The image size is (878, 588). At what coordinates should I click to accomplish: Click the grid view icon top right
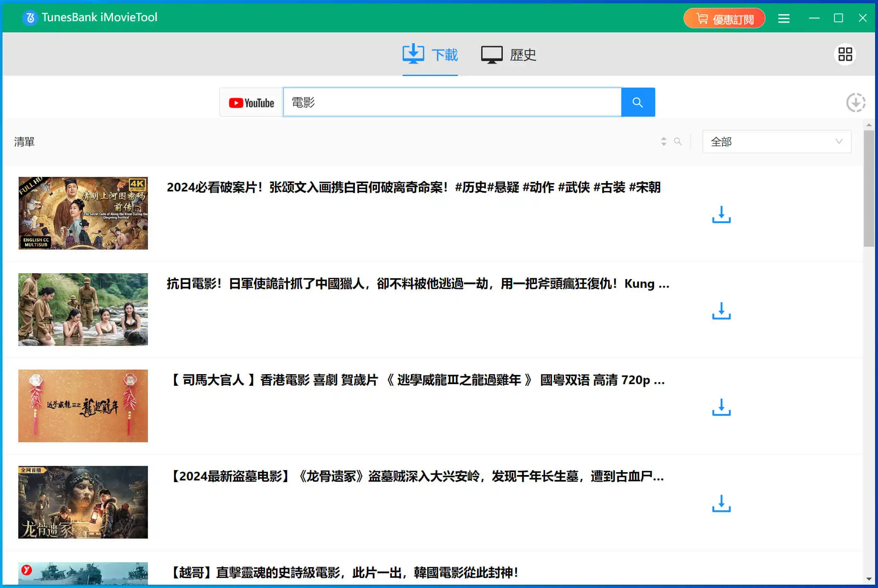coord(844,54)
